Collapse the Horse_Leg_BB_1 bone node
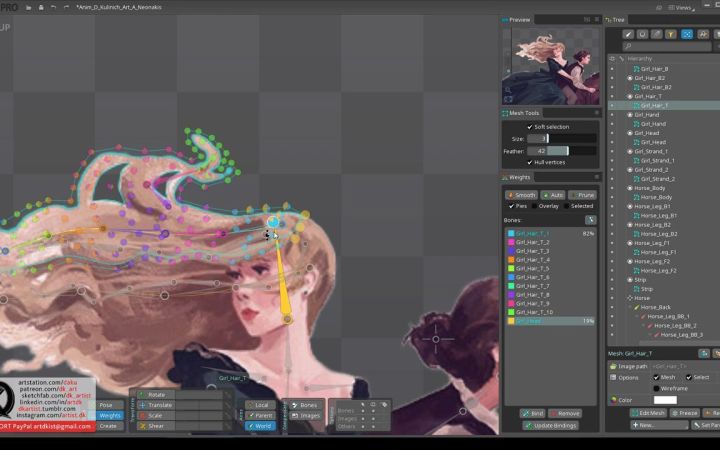 coord(637,316)
